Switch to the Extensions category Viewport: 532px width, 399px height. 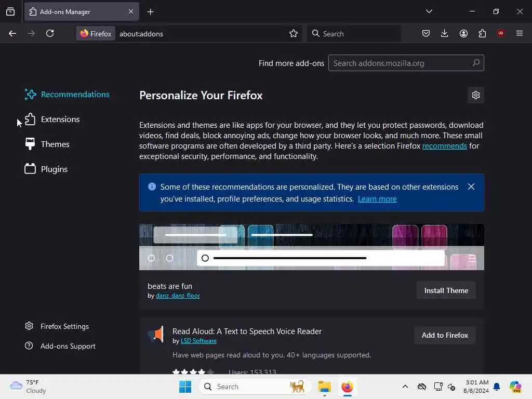(x=52, y=119)
